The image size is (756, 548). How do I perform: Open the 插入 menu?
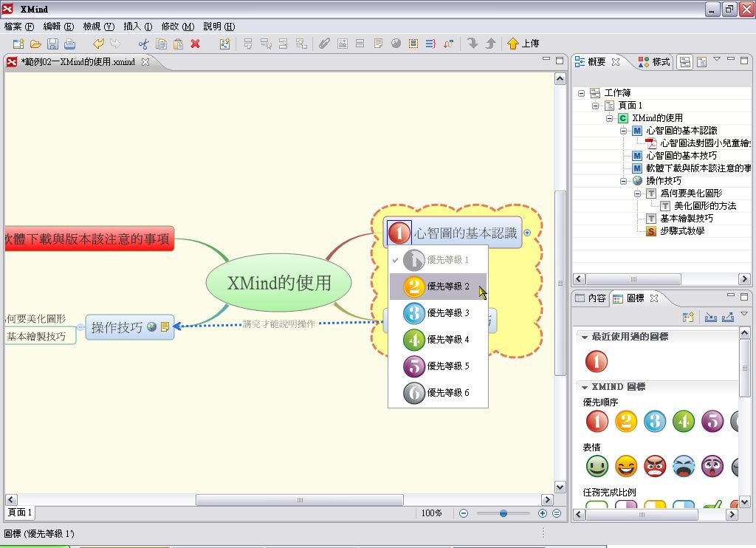[137, 26]
